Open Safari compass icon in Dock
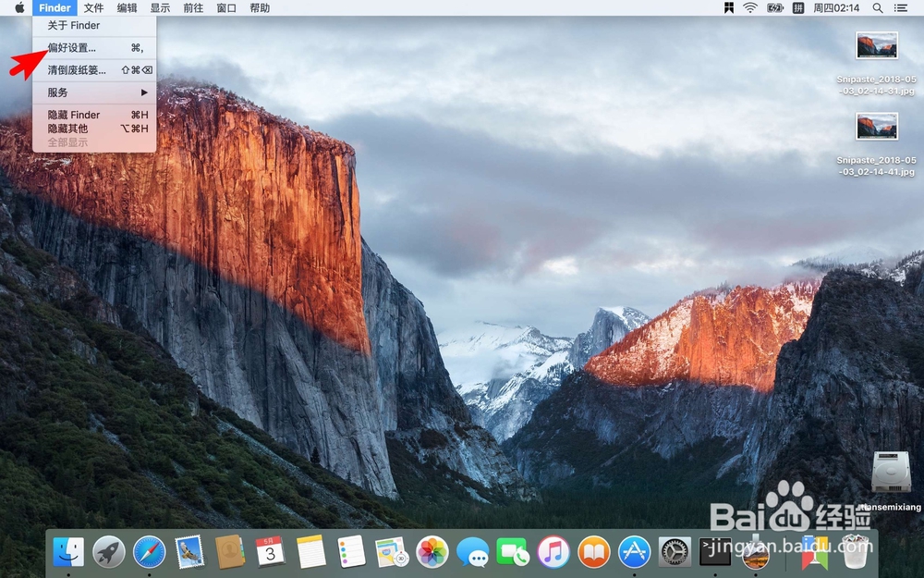This screenshot has width=924, height=578. tap(149, 552)
